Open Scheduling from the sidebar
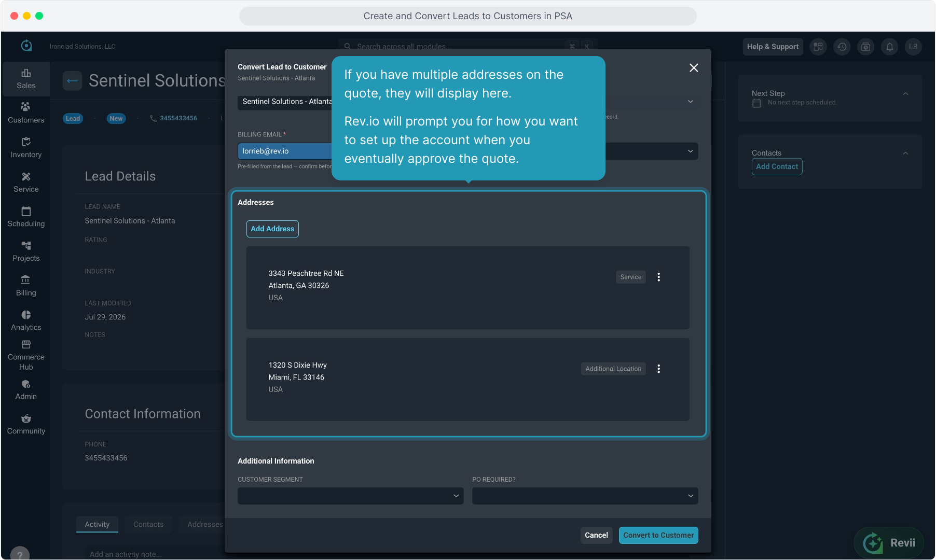 26,217
